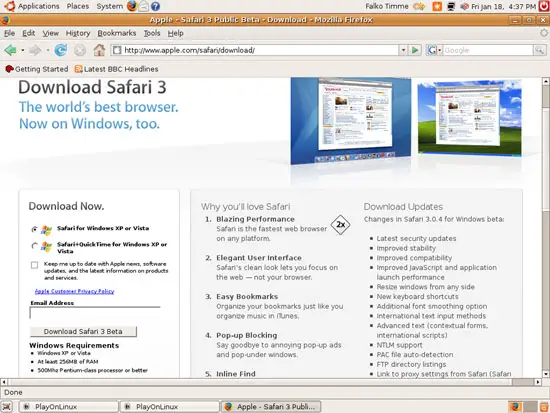This screenshot has width=550, height=413.
Task: Click the Google search box
Action: pyautogui.click(x=488, y=50)
